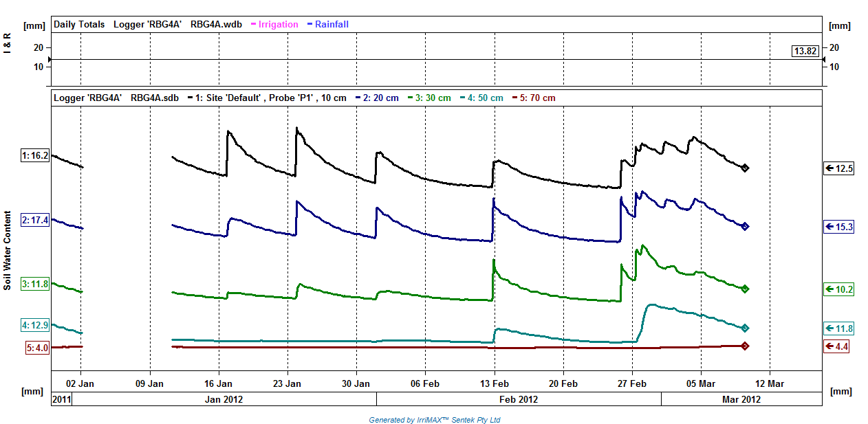868x424 pixels.
Task: Click the '13 Feb' date axis label
Action: click(494, 383)
